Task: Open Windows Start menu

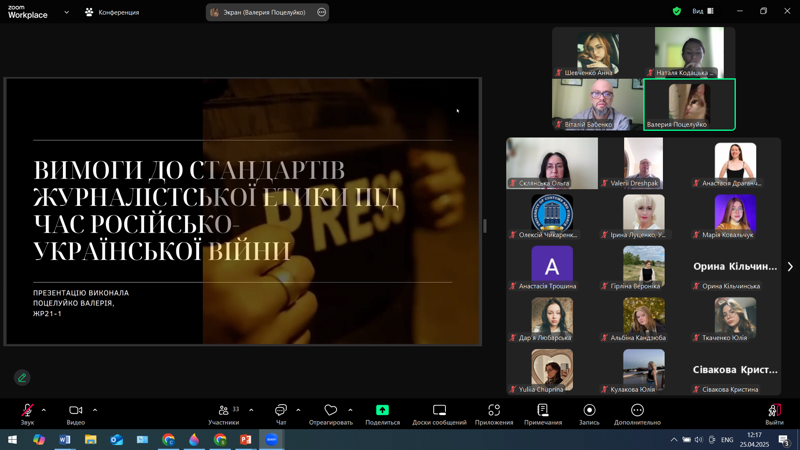Action: pos(12,439)
